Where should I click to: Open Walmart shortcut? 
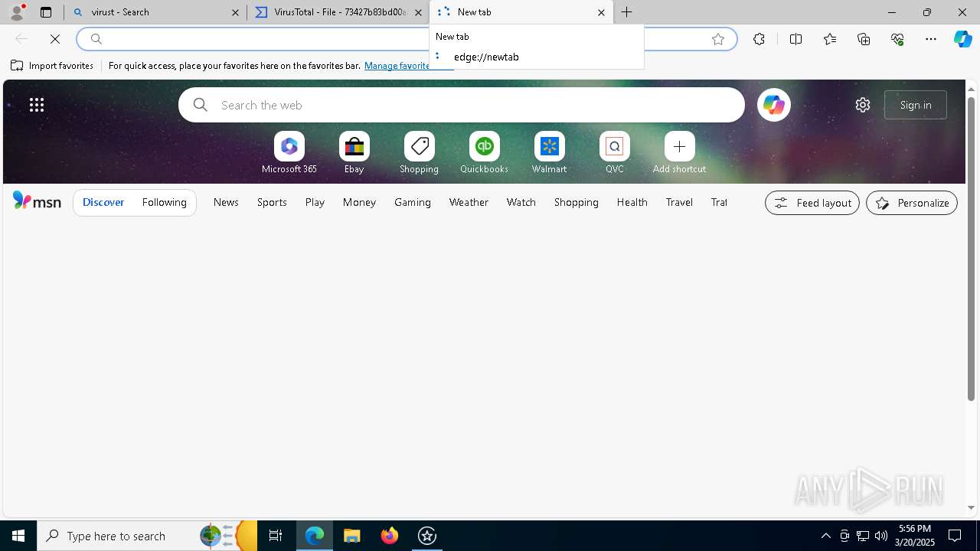550,153
